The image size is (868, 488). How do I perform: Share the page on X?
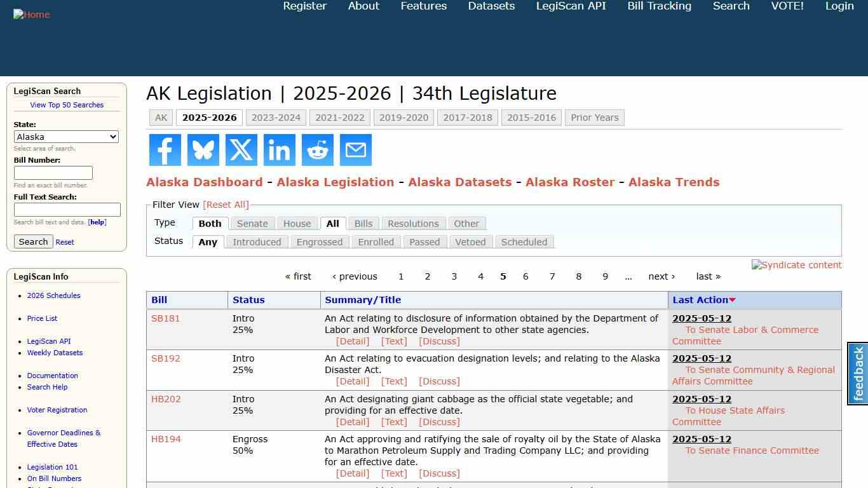point(241,150)
